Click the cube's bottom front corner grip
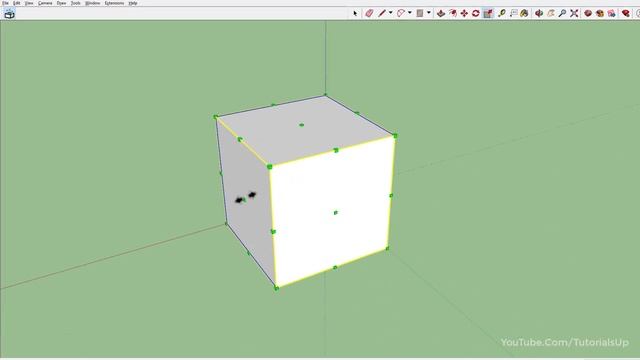This screenshot has width=640, height=360. 276,288
